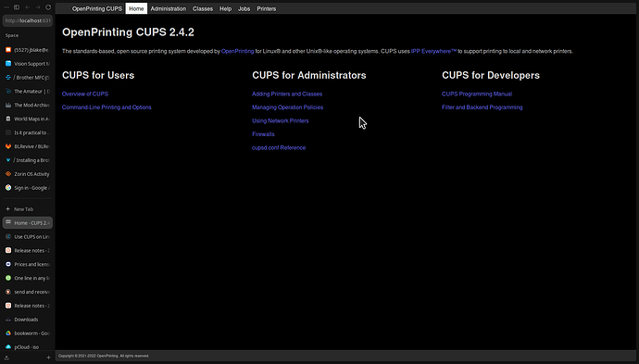Click the plus icon at sidebar bottom

pos(48,358)
